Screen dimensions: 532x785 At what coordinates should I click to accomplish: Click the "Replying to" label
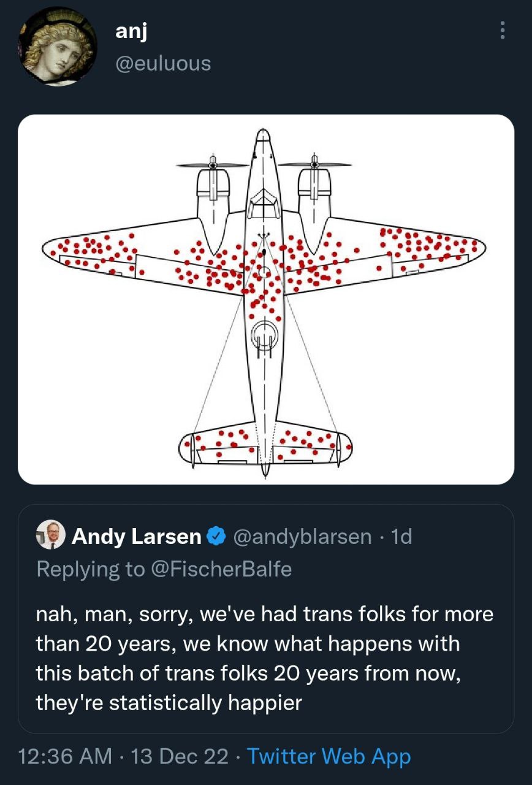(90, 569)
